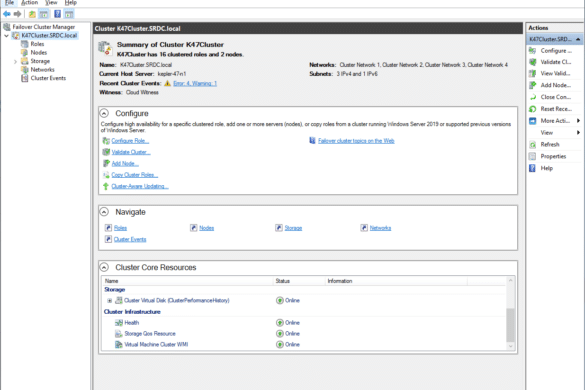This screenshot has width=585, height=390.
Task: Click the Refresh icon in Actions pane
Action: pyautogui.click(x=533, y=144)
